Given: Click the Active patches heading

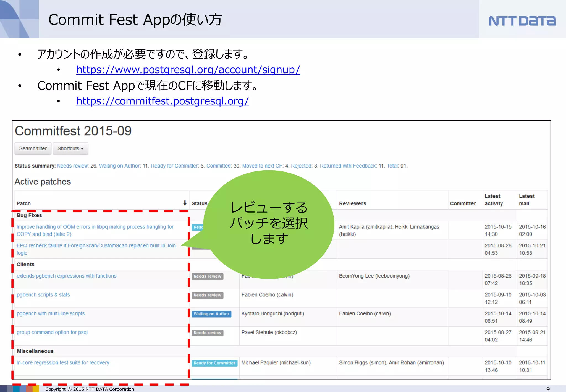Looking at the screenshot, I should [43, 182].
